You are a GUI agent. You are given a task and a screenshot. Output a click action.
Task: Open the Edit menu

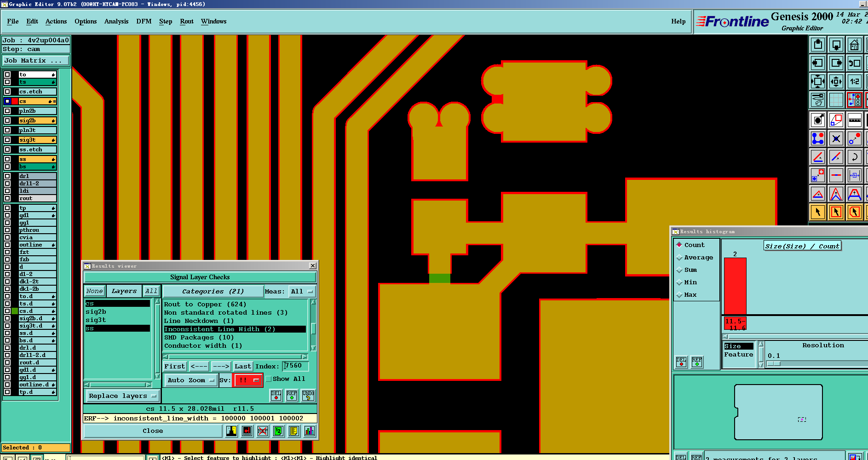point(32,21)
